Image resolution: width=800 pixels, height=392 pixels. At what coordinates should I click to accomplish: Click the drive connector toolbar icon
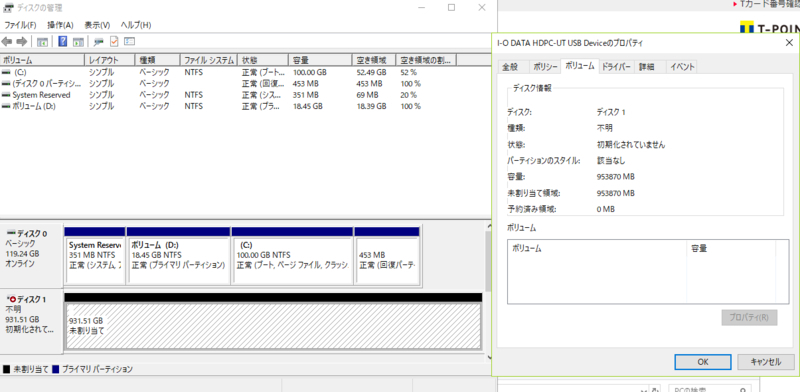[x=99, y=41]
